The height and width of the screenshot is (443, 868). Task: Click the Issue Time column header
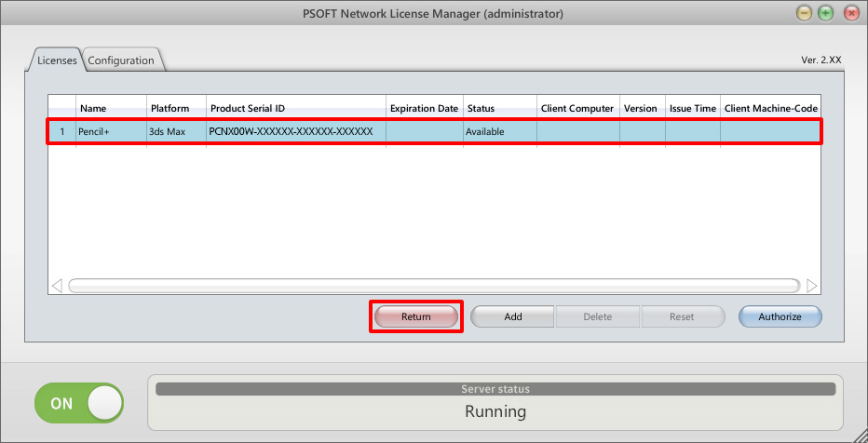tap(692, 108)
